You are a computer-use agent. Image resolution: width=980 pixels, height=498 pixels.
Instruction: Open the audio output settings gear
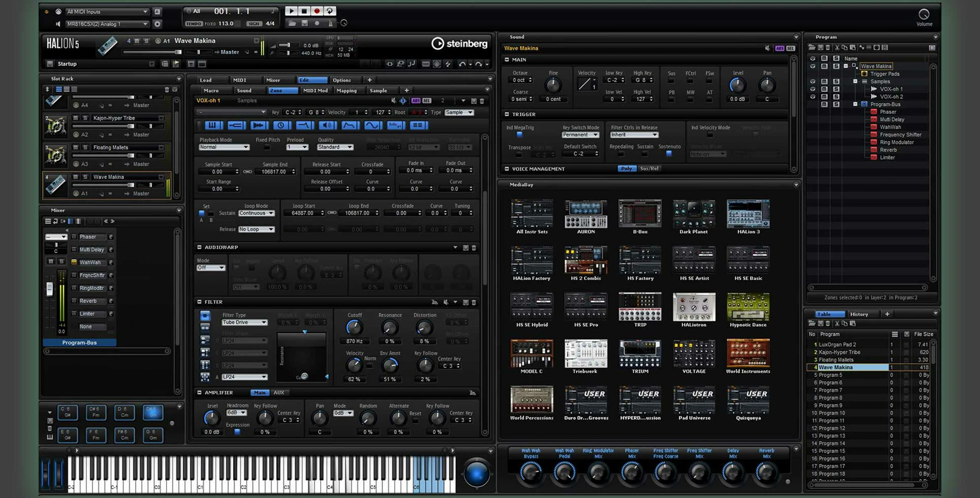[x=157, y=24]
